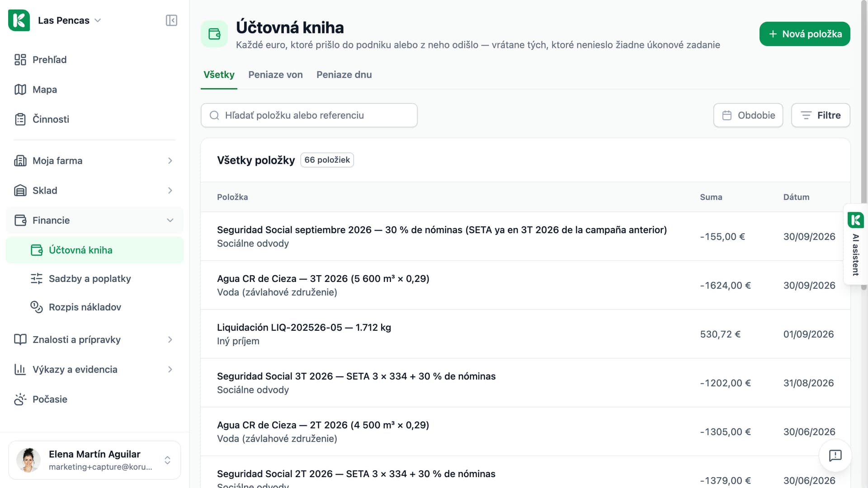868x488 pixels.
Task: Open Seguridad Social 3T 2026 entry
Action: pos(525,383)
